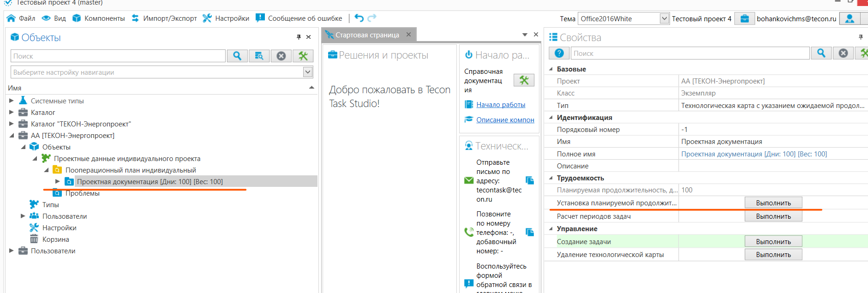This screenshot has height=293, width=868.
Task: Expand the Системные типы tree node
Action: pyautogui.click(x=12, y=101)
